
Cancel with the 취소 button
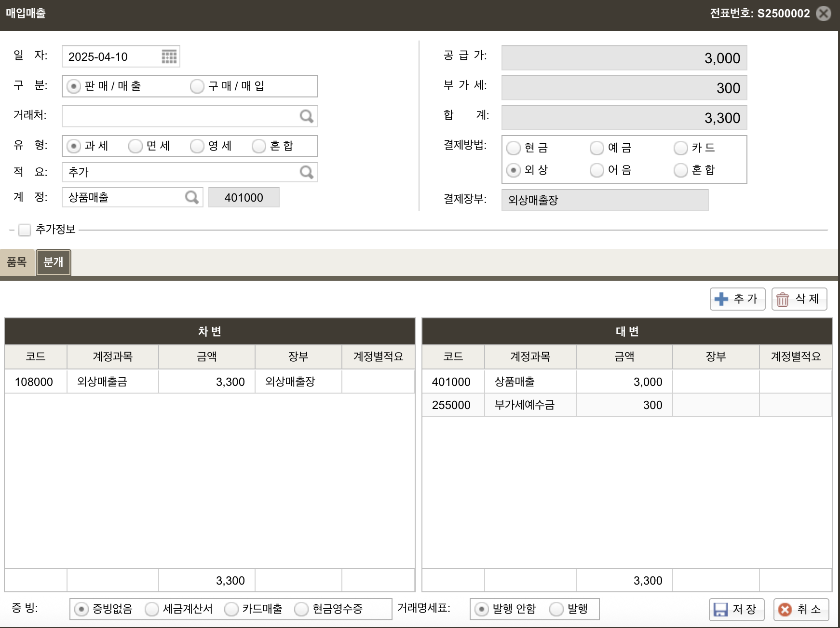801,609
